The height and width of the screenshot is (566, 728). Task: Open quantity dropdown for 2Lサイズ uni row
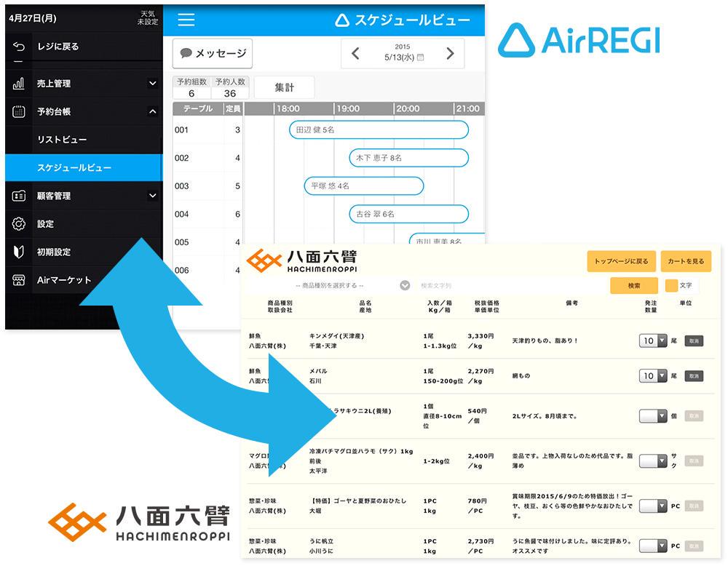click(653, 416)
